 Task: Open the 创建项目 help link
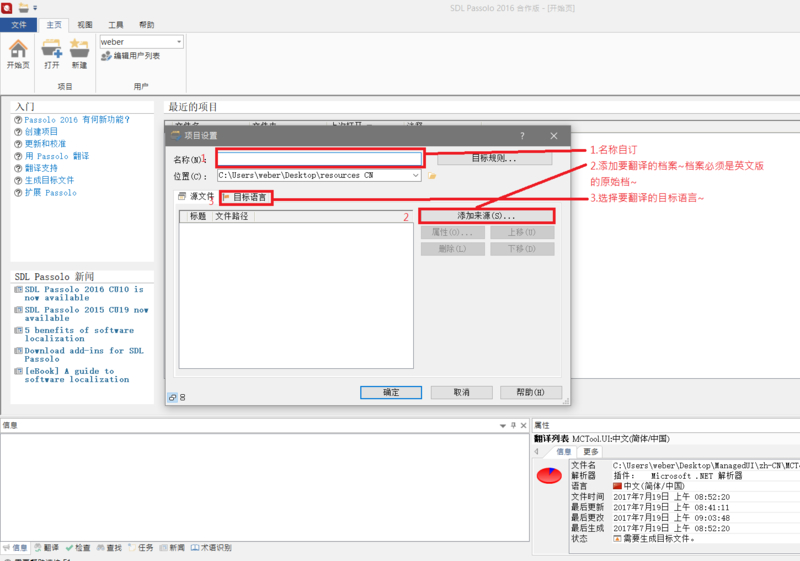point(41,132)
